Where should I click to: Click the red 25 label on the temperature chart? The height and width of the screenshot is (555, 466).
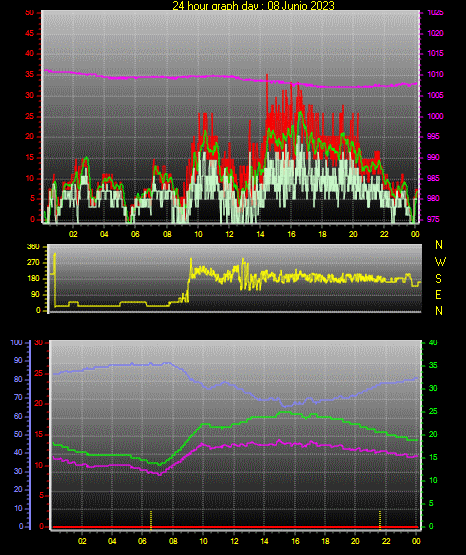coord(39,374)
